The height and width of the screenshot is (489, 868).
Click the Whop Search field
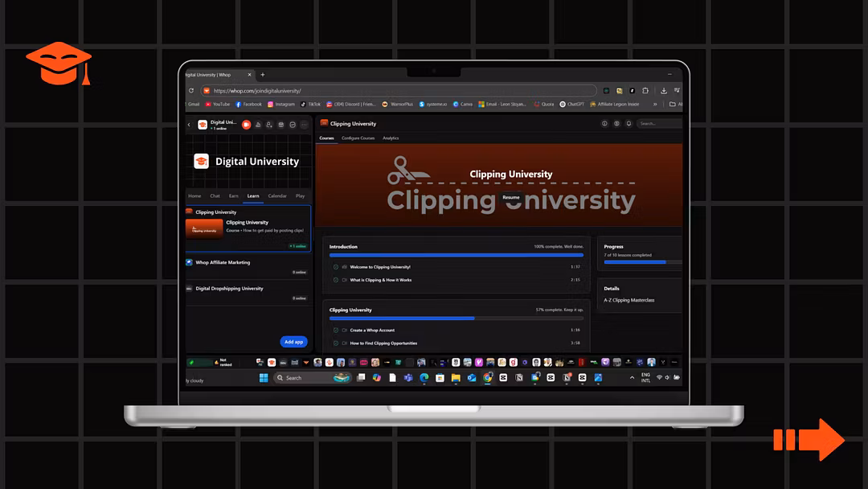pos(659,124)
